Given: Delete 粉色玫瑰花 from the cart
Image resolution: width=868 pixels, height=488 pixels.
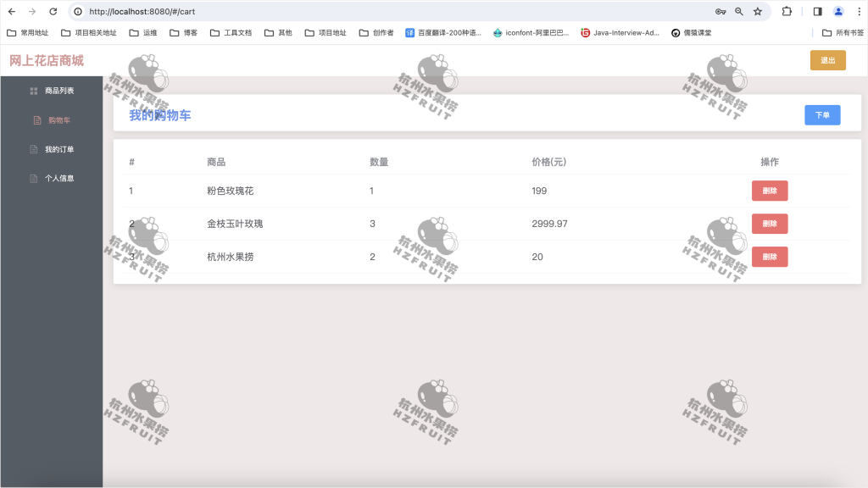Looking at the screenshot, I should pyautogui.click(x=769, y=191).
